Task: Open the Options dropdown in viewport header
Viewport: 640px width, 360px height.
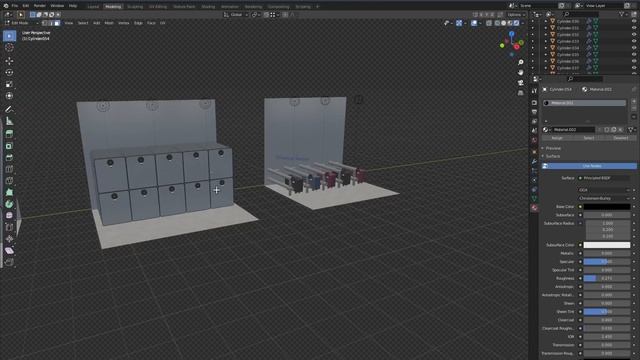Action: [x=516, y=15]
